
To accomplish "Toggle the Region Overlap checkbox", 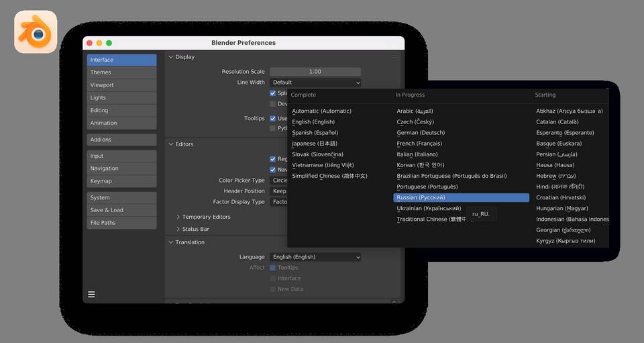I will tap(273, 159).
